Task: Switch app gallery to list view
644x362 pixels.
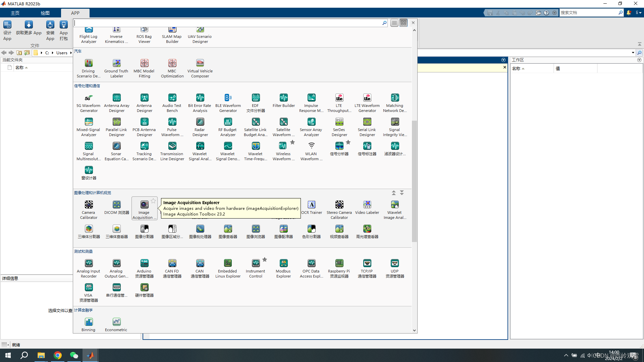Action: coord(394,23)
